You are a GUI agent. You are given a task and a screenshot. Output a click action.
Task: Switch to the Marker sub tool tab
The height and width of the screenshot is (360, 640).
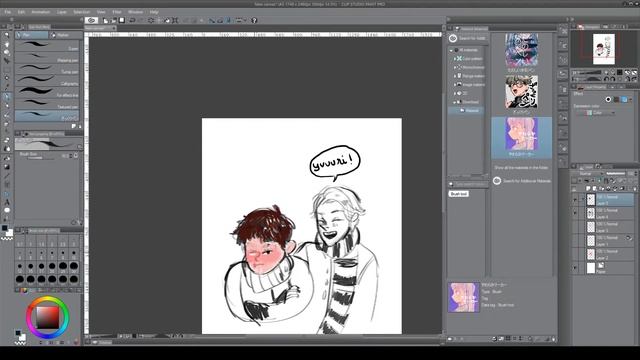64,35
